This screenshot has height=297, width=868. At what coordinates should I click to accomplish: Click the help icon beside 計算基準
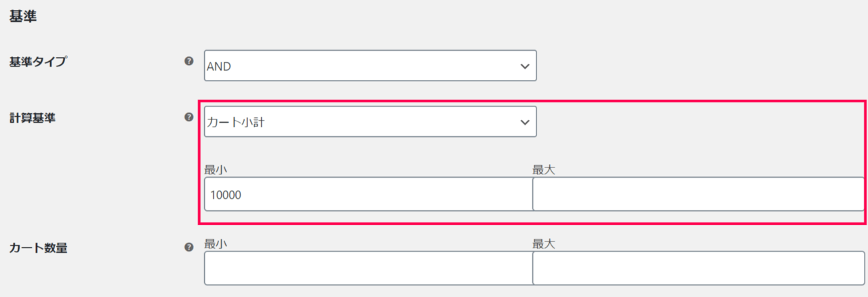(189, 117)
